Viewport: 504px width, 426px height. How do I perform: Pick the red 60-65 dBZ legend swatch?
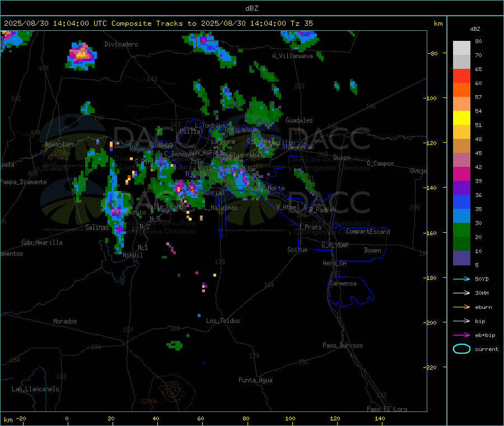point(461,76)
